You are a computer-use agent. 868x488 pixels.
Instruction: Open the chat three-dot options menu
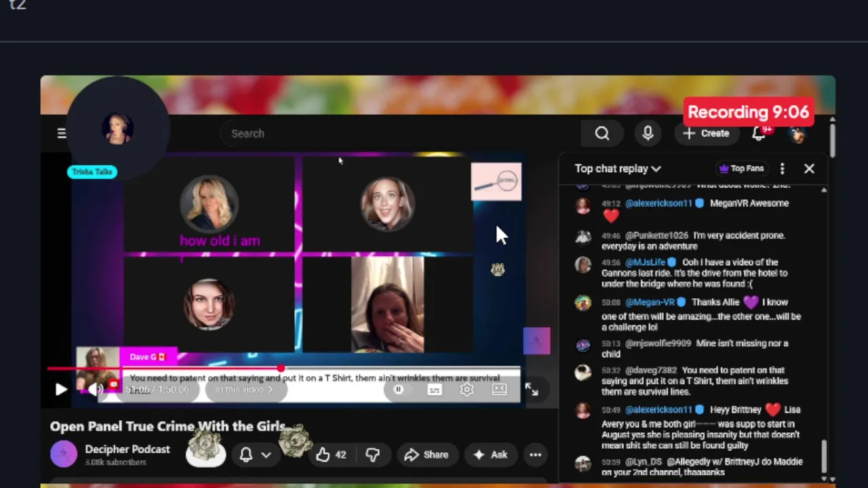tap(782, 169)
